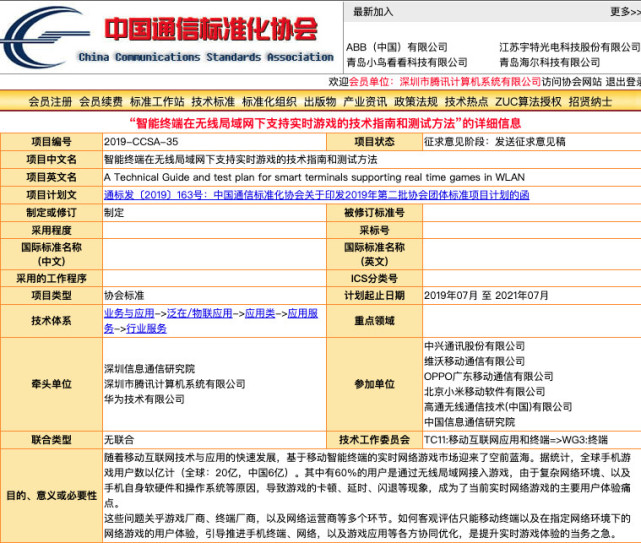Open 招贤纳士 navigation item
The width and height of the screenshot is (641, 543).
pos(590,102)
